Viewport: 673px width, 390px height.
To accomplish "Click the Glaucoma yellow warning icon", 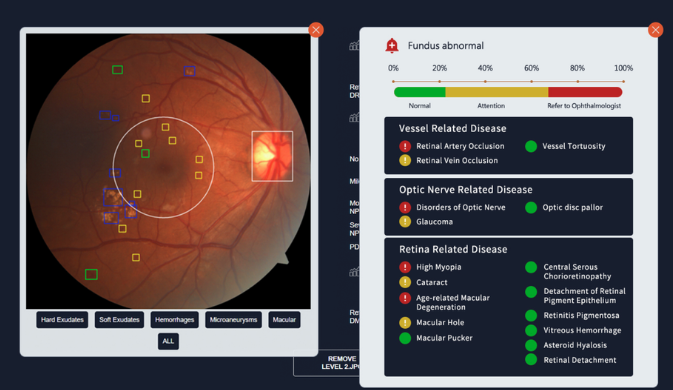I will click(x=405, y=222).
